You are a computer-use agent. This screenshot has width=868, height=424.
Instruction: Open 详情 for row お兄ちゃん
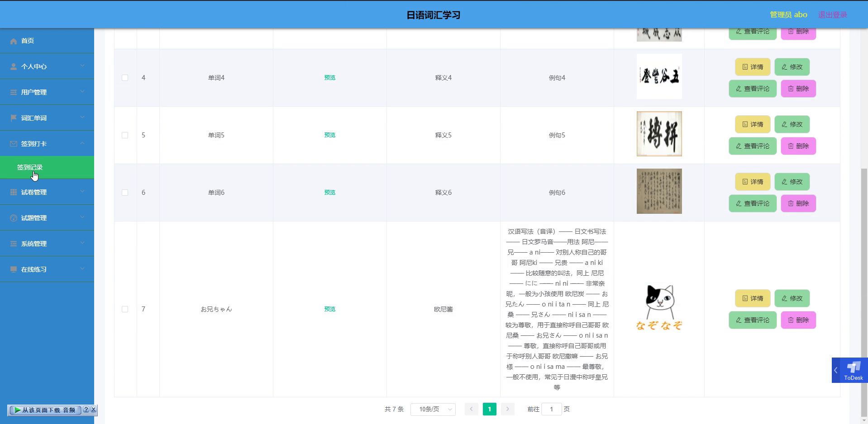coord(753,298)
